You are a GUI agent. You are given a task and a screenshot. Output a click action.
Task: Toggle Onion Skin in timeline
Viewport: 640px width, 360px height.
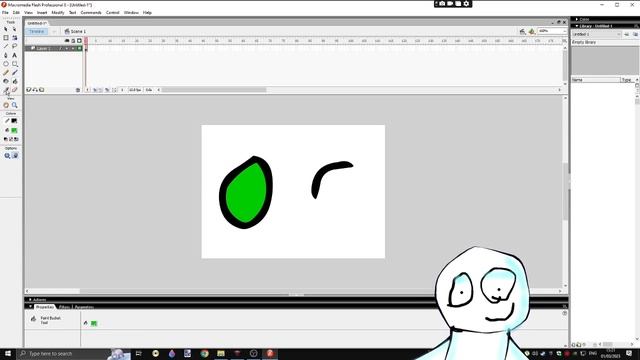point(95,90)
